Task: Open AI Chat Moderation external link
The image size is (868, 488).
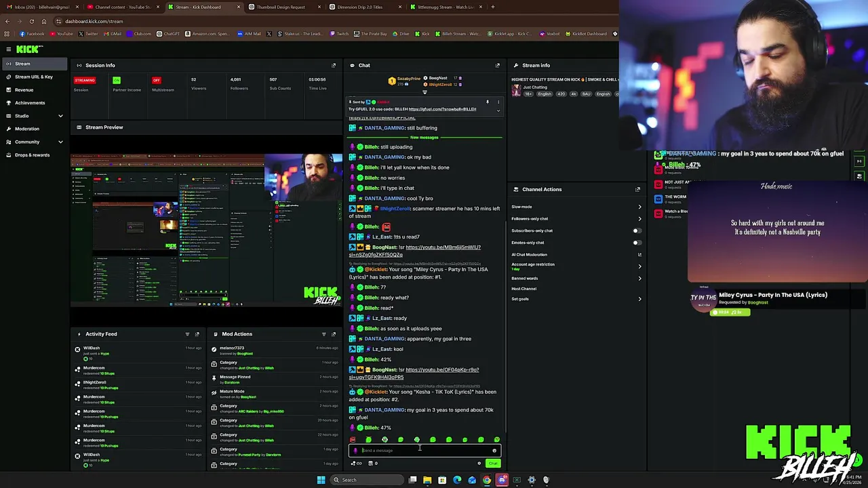Action: click(x=639, y=255)
